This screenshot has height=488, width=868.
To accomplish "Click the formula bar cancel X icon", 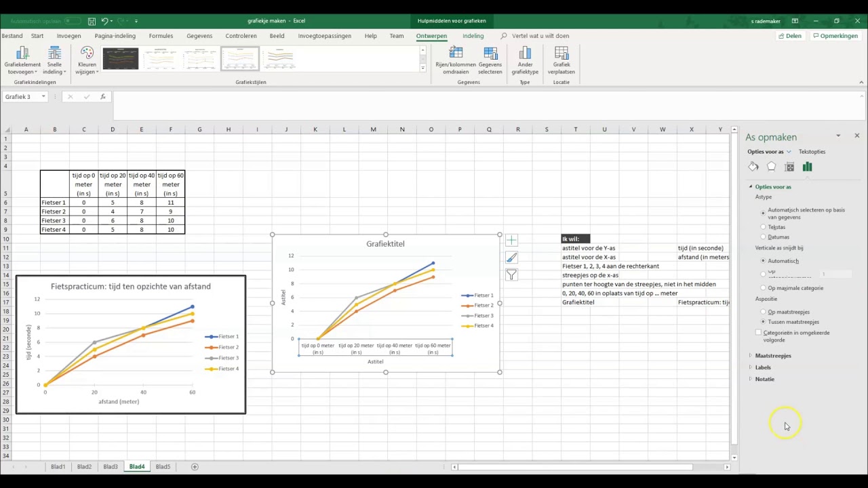I will click(x=70, y=97).
